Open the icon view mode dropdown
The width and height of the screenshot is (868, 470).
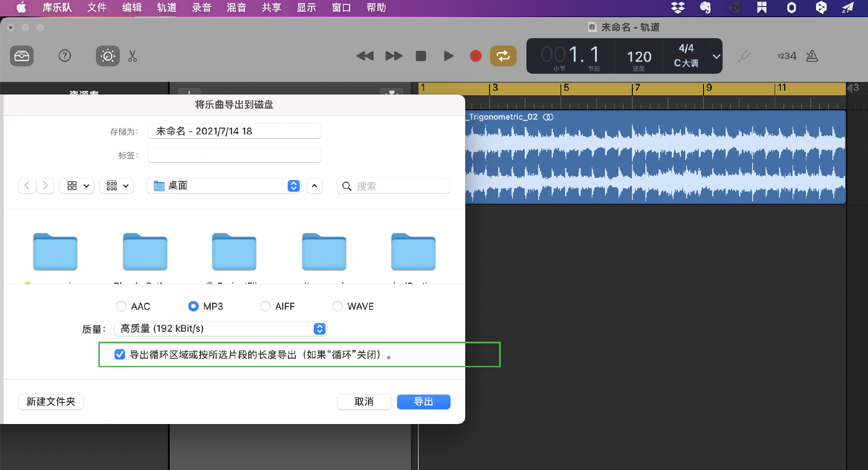[77, 186]
